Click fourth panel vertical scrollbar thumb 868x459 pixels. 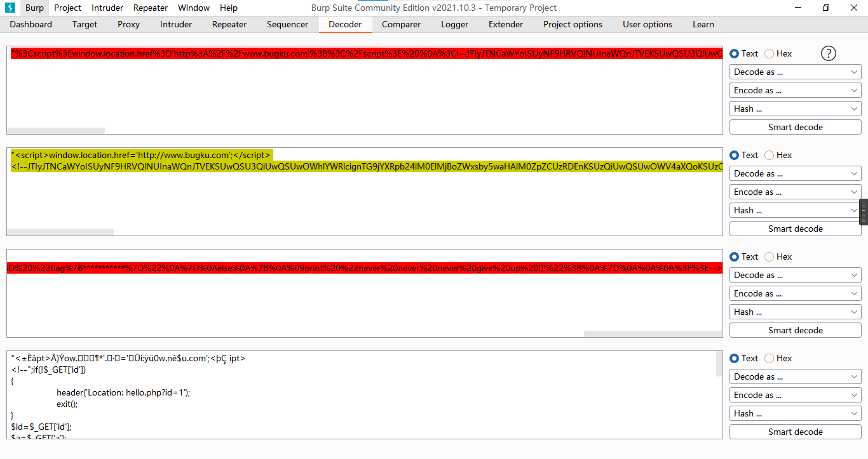tap(719, 364)
